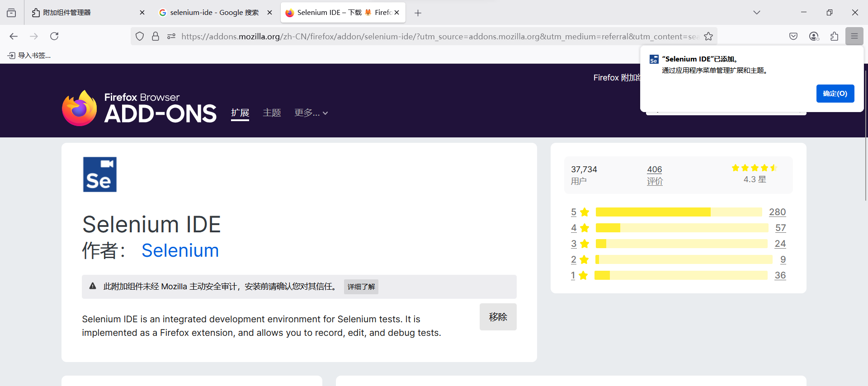
Task: Open the Pocket save icon
Action: point(793,36)
